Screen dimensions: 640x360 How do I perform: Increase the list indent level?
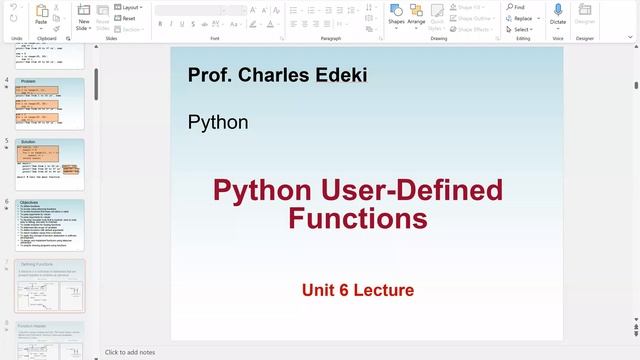tap(340, 11)
